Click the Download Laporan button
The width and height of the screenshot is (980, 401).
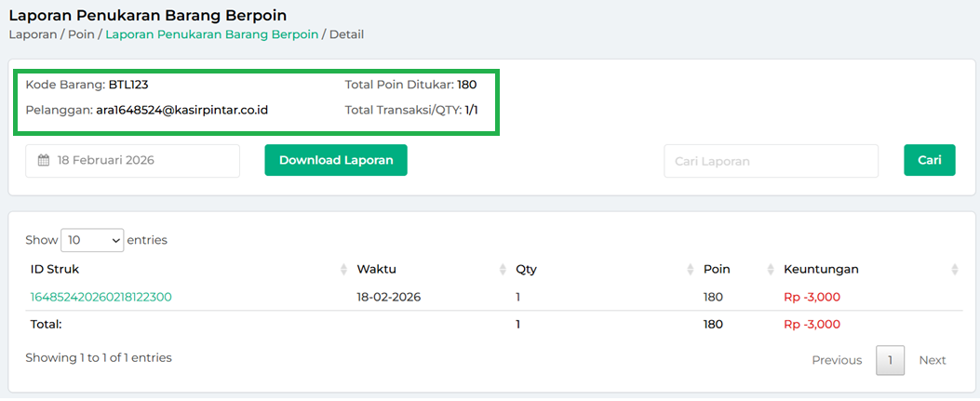coord(336,160)
